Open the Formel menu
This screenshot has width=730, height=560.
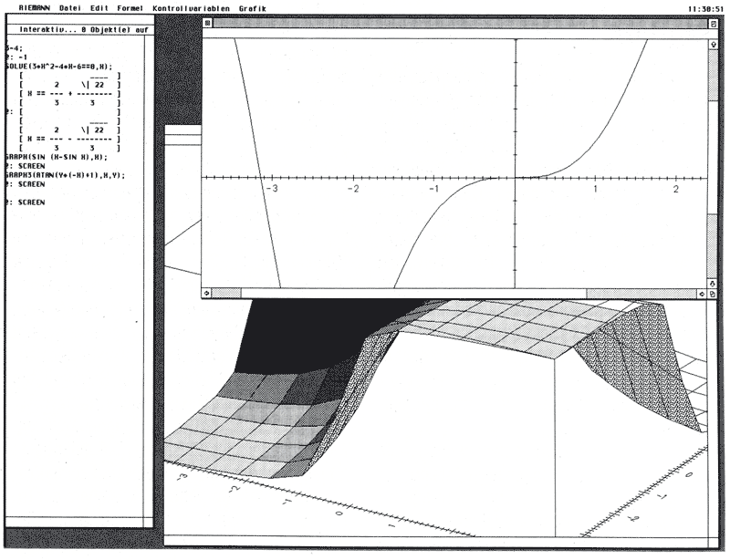click(130, 7)
